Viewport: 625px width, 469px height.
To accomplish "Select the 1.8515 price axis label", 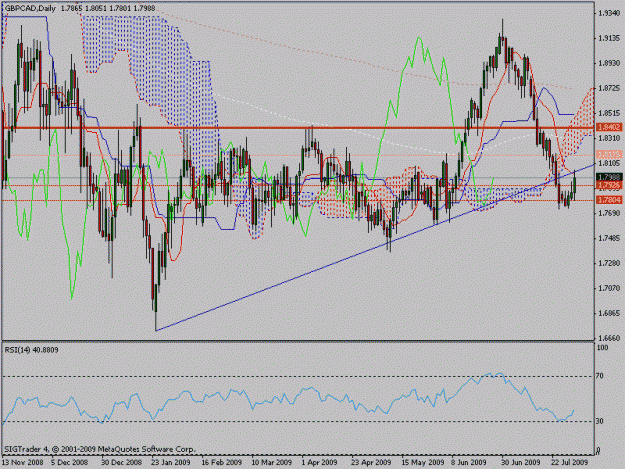I will click(610, 113).
